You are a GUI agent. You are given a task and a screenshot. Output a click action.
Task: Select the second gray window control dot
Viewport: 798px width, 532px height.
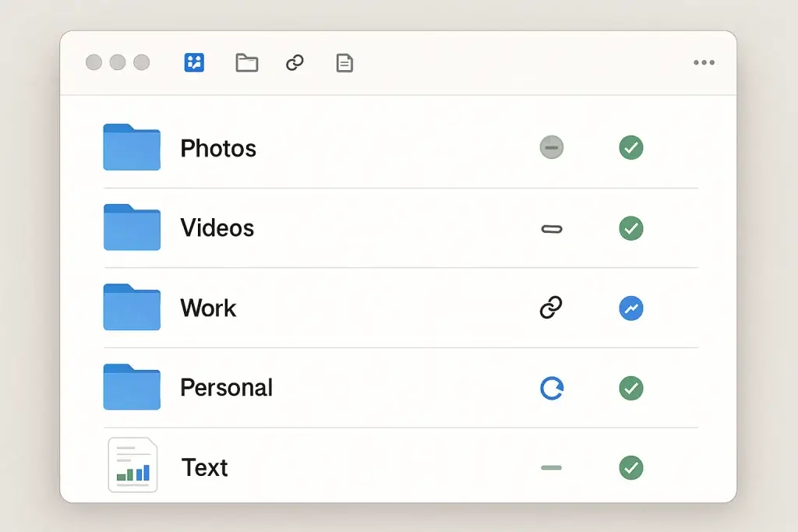118,62
